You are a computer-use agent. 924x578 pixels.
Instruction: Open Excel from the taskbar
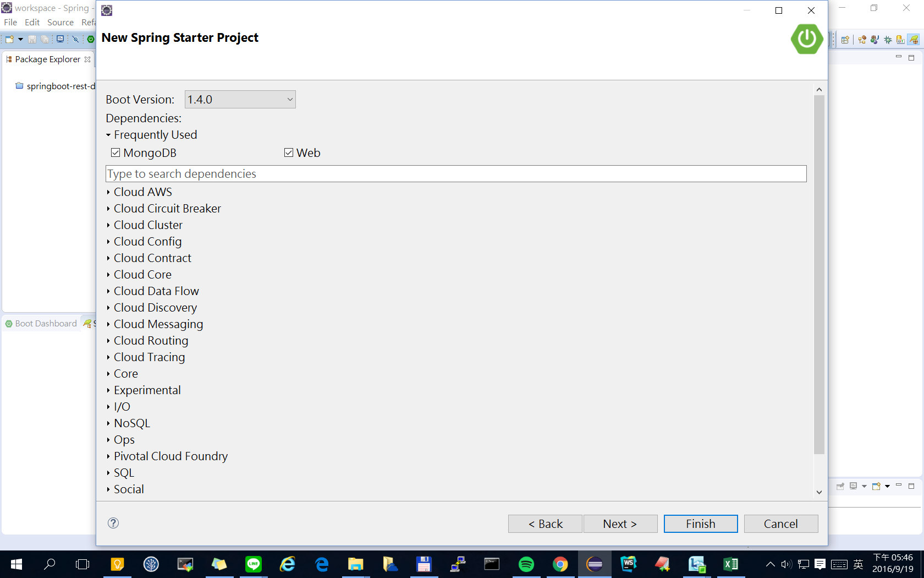pyautogui.click(x=731, y=564)
